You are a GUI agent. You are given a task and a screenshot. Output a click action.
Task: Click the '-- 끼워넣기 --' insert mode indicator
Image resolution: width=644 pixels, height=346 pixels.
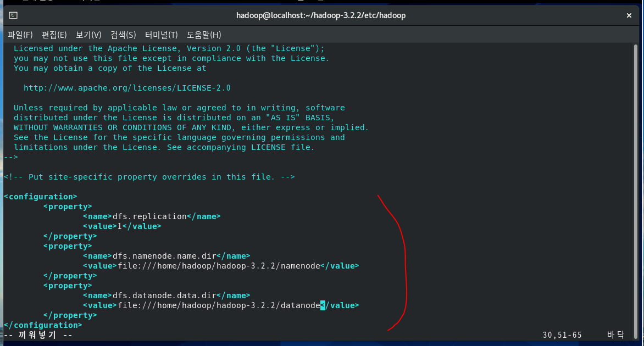[x=38, y=335]
